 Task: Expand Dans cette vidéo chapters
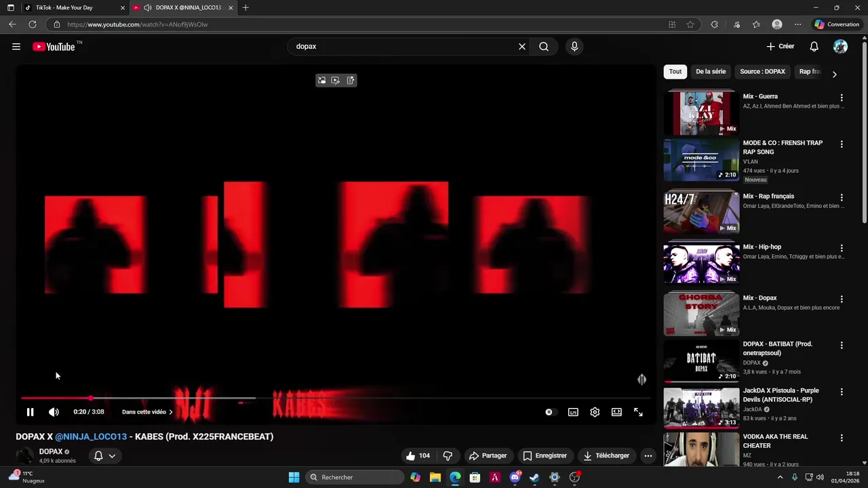[147, 412]
